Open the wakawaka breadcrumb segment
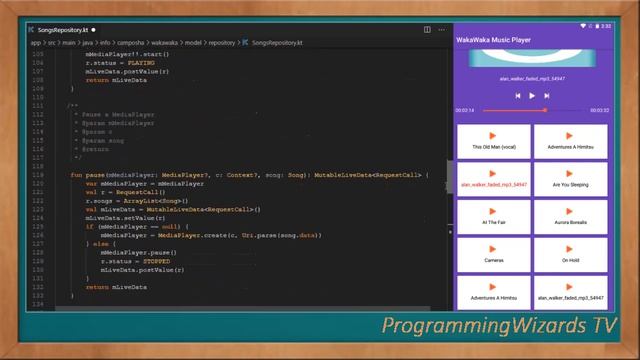The width and height of the screenshot is (640, 360). tap(164, 42)
